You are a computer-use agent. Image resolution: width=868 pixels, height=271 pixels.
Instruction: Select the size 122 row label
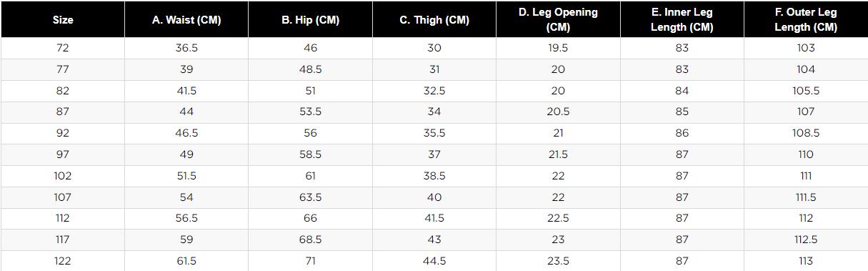click(x=63, y=261)
